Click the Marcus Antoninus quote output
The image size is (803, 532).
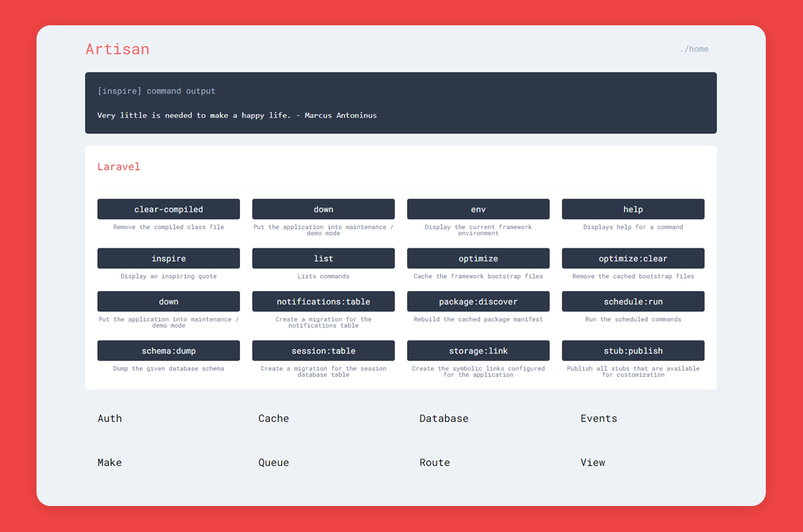point(237,115)
